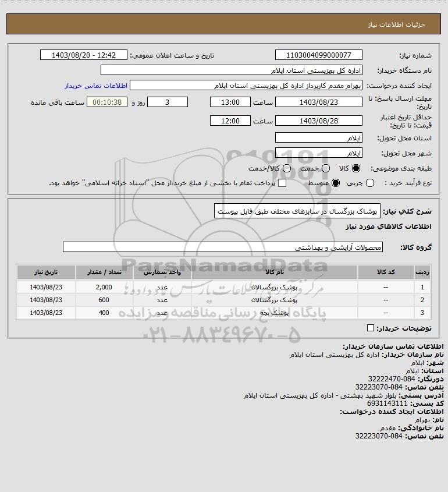This screenshot has height=492, width=448.
Task: Open the اطلاعات تماس خریدار link
Action: (96, 86)
